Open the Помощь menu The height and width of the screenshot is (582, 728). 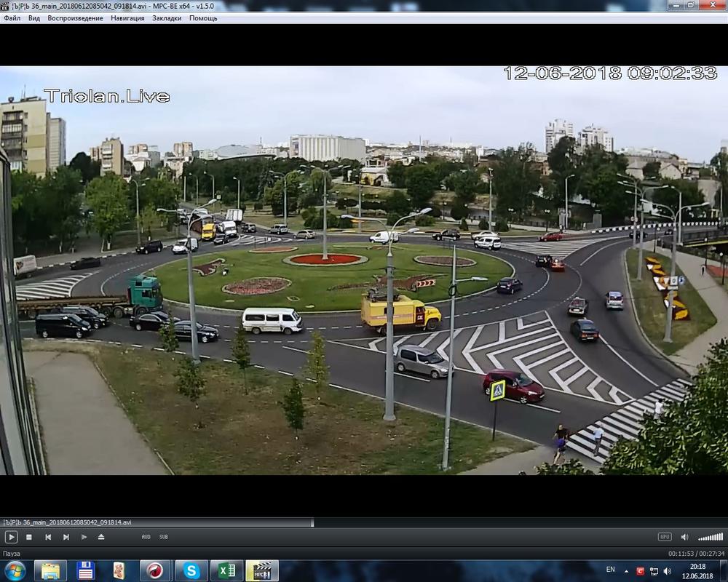click(x=203, y=18)
